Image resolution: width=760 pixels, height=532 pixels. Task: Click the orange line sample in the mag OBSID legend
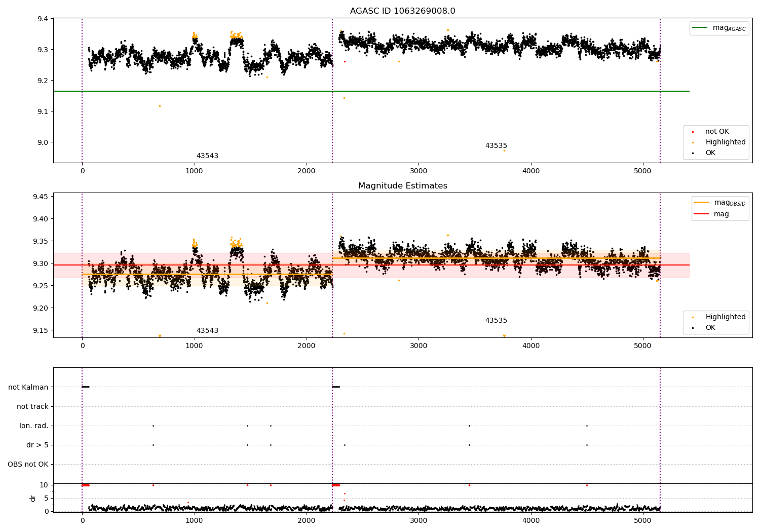(702, 203)
